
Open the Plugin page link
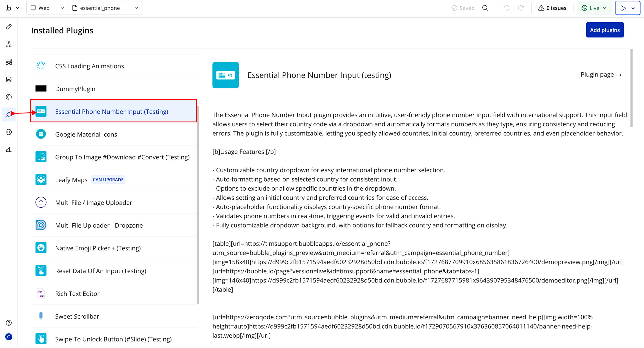point(601,75)
